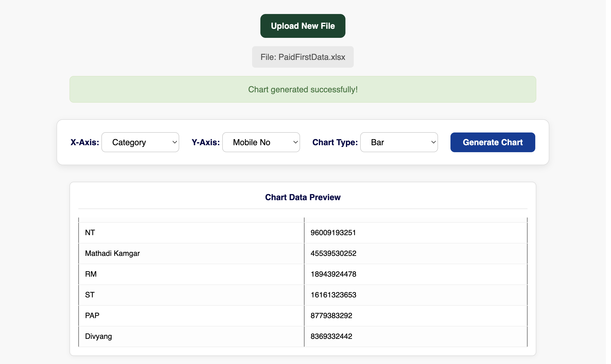Select the File: PaidFirstData.xlsx label

(303, 57)
